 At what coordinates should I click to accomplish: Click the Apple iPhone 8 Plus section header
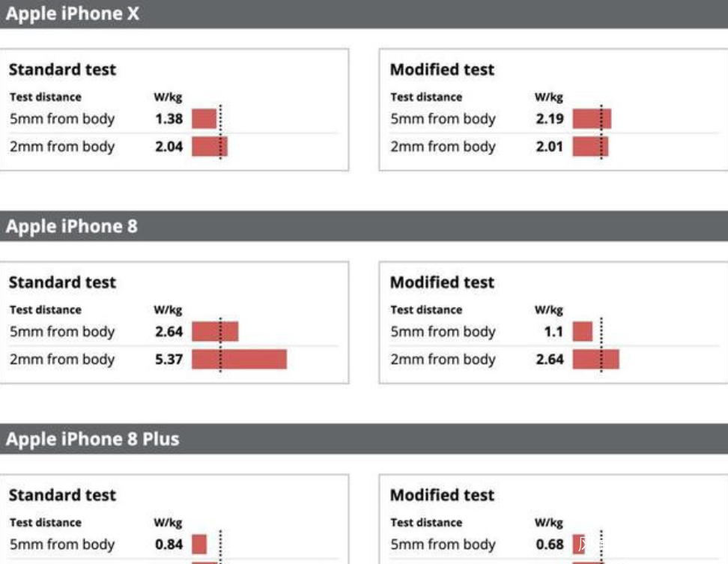click(x=92, y=439)
